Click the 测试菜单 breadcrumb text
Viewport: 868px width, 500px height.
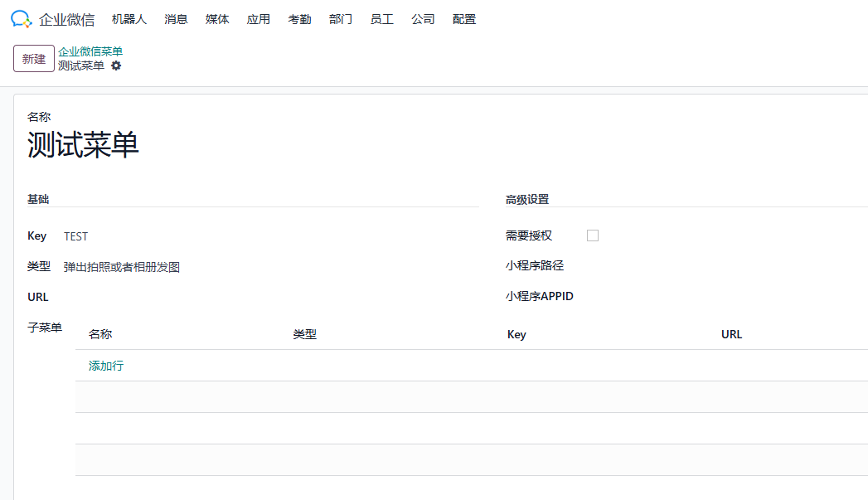click(x=80, y=66)
